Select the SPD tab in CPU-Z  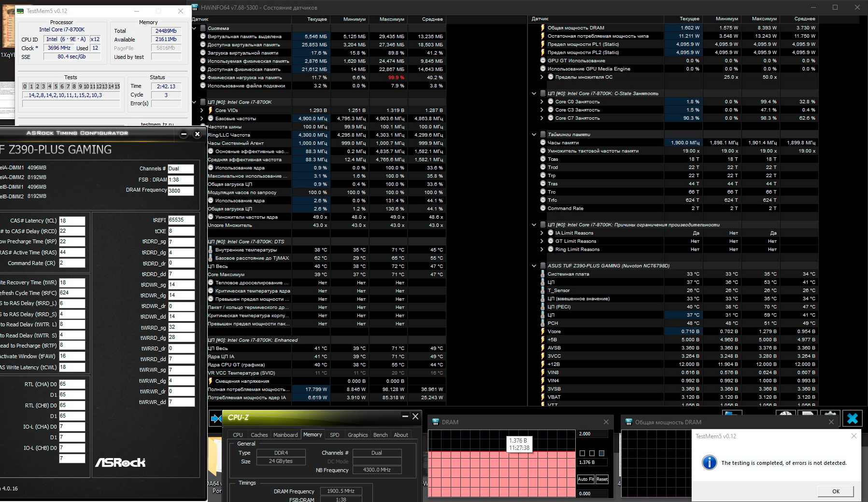pos(334,435)
